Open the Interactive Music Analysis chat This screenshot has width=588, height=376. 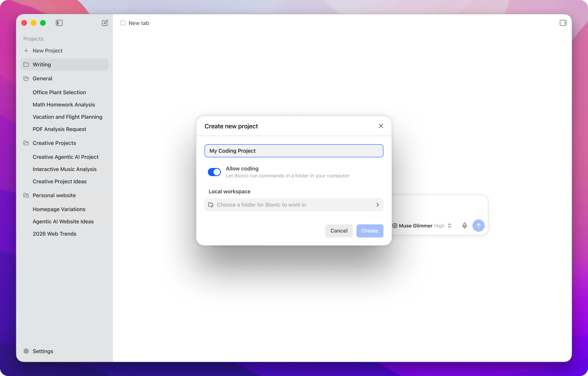(x=65, y=169)
